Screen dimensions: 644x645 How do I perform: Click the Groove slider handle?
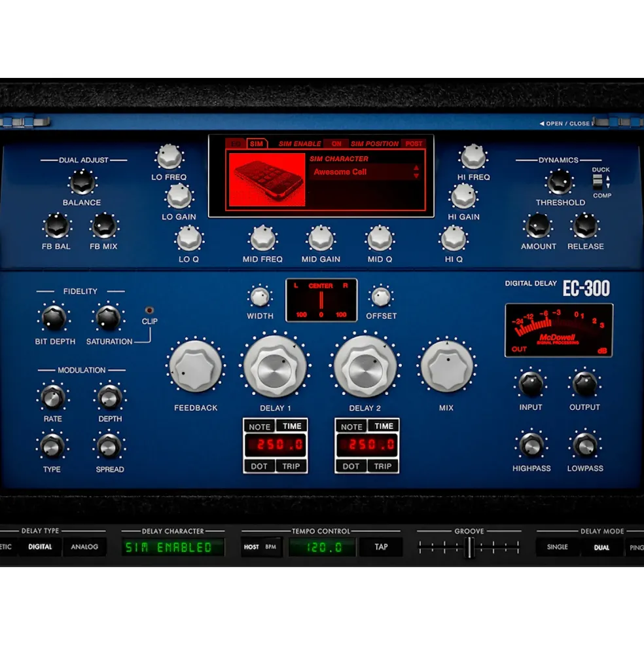click(x=469, y=547)
